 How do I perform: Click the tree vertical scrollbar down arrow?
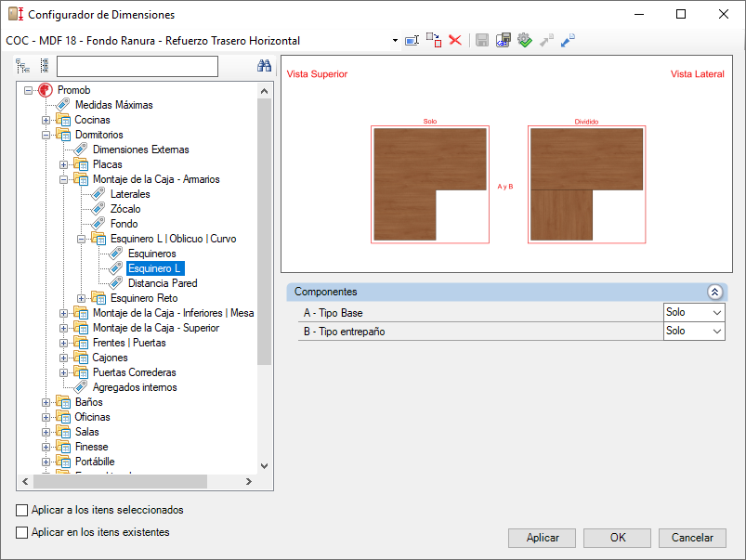(x=265, y=466)
